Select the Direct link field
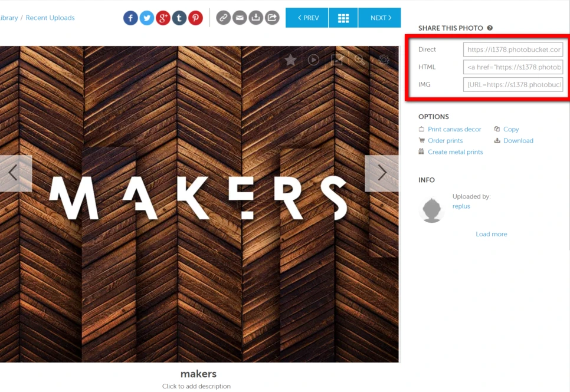The width and height of the screenshot is (570, 392). pyautogui.click(x=513, y=50)
